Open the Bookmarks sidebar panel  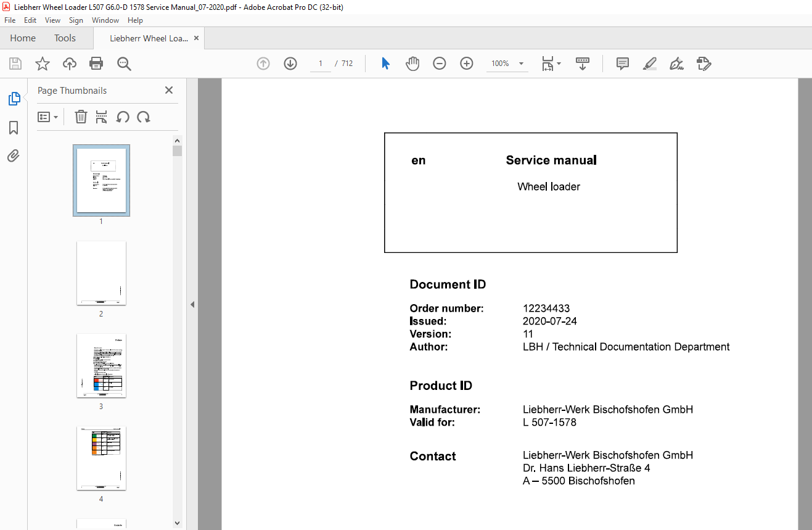tap(14, 128)
